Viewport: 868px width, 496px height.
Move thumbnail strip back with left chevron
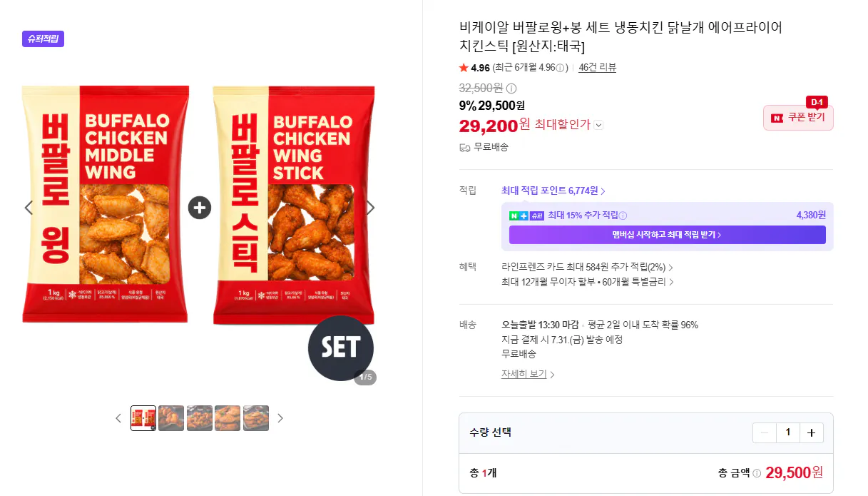[x=118, y=418]
